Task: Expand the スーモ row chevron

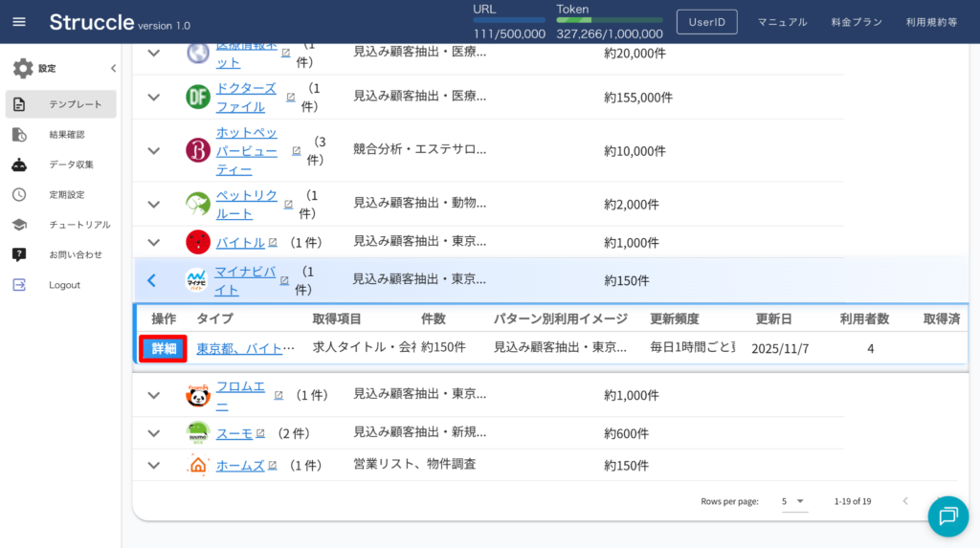Action: pyautogui.click(x=153, y=433)
